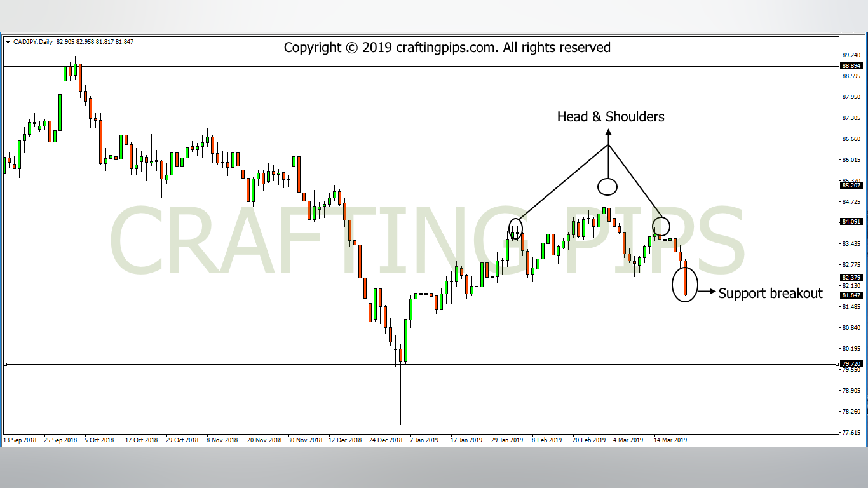Click the low price value 81.817
This screenshot has width=868, height=488.
click(105, 42)
